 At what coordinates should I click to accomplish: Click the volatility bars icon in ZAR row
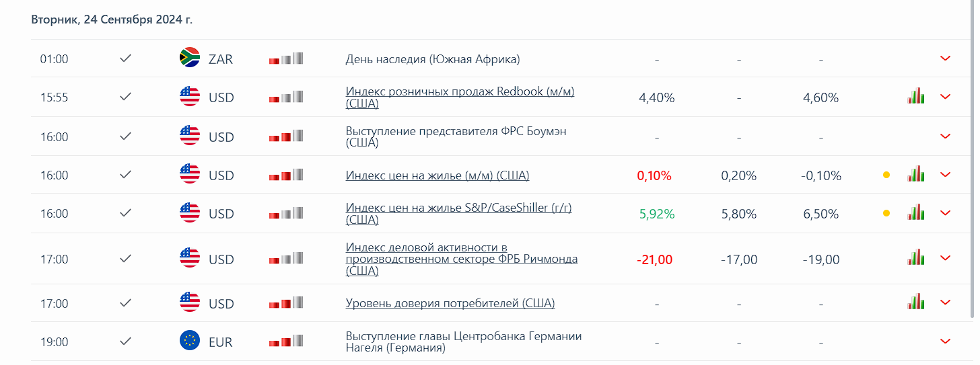[286, 59]
